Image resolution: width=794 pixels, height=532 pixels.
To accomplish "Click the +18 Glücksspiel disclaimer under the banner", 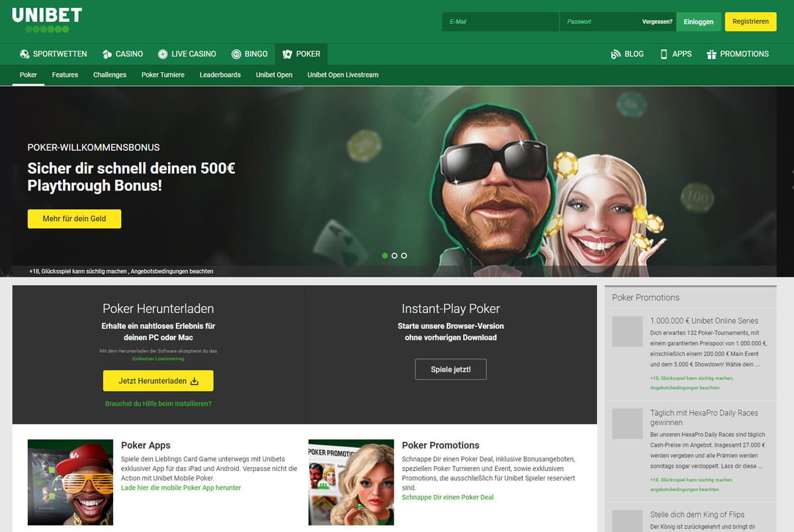I will tap(121, 271).
